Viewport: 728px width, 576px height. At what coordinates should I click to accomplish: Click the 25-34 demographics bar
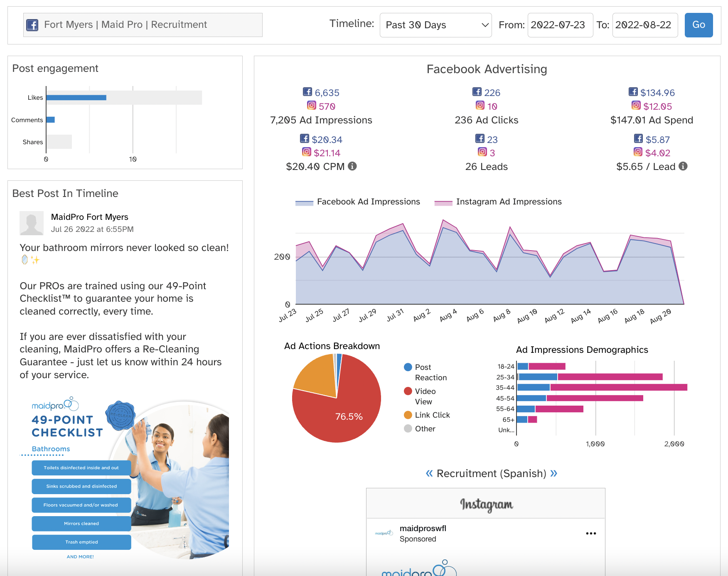click(x=590, y=377)
